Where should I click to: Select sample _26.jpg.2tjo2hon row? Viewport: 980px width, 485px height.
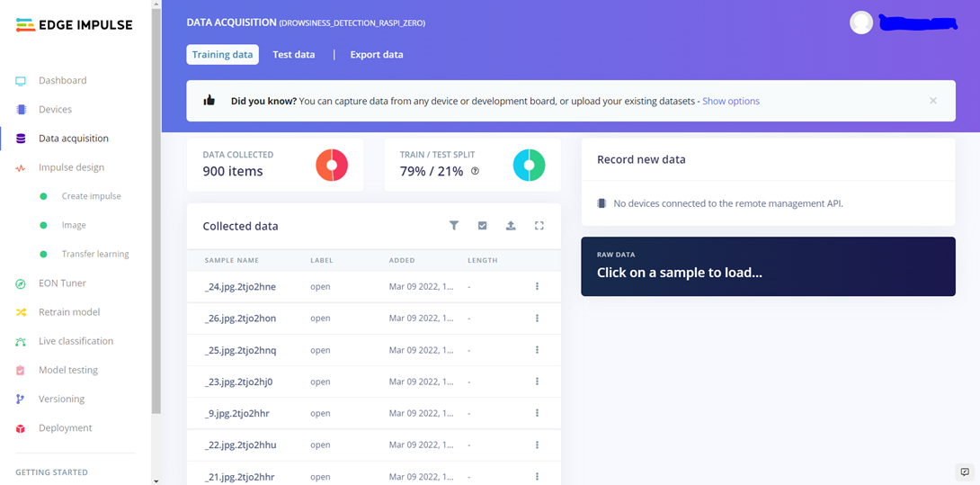pyautogui.click(x=240, y=319)
